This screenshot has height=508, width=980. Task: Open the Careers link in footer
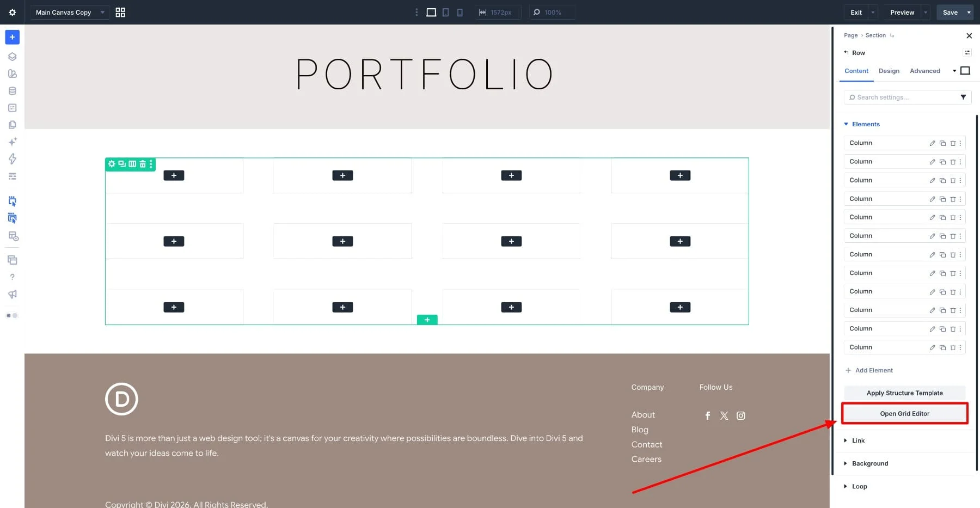(646, 459)
